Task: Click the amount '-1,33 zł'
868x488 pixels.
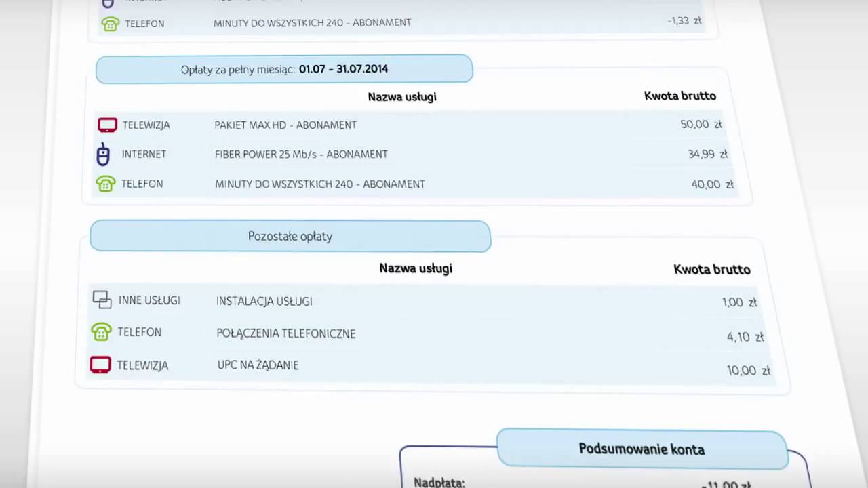Action: (684, 21)
